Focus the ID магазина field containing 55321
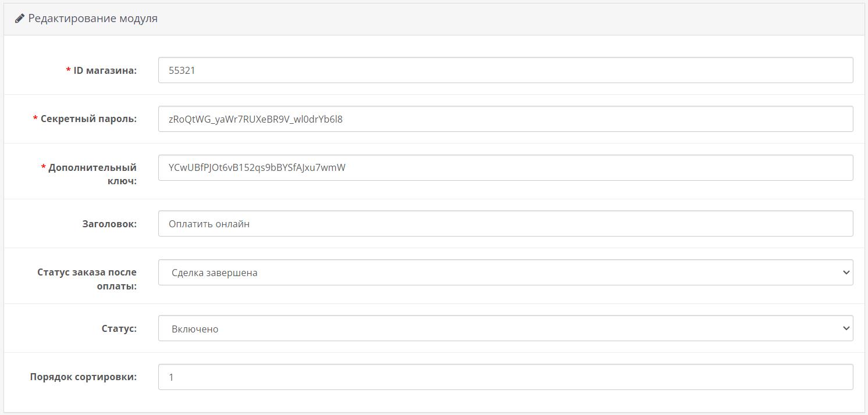 click(x=505, y=70)
